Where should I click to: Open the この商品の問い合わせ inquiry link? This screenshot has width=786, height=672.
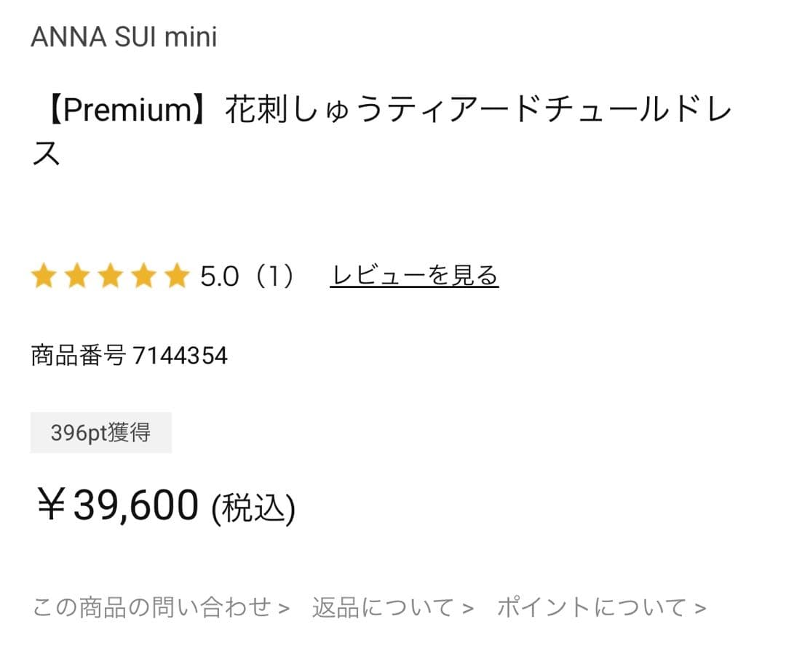pos(152,607)
